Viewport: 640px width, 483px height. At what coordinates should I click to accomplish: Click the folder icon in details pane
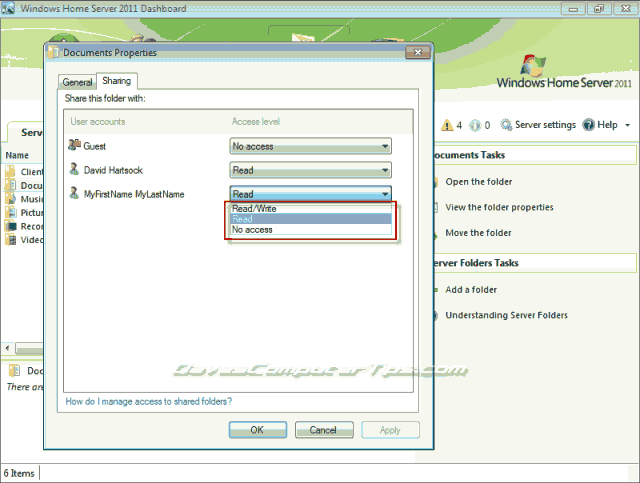(14, 370)
